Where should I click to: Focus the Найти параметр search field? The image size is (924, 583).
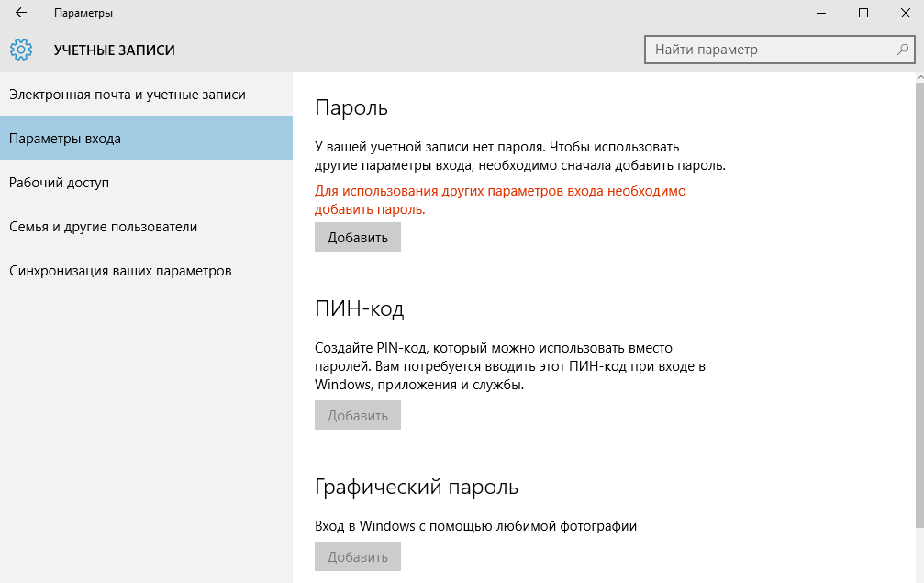(771, 50)
